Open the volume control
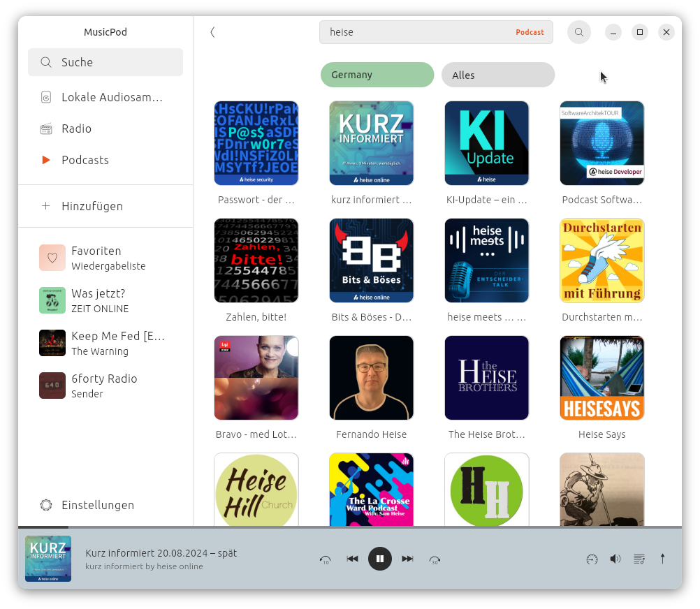700x609 pixels. click(x=615, y=559)
